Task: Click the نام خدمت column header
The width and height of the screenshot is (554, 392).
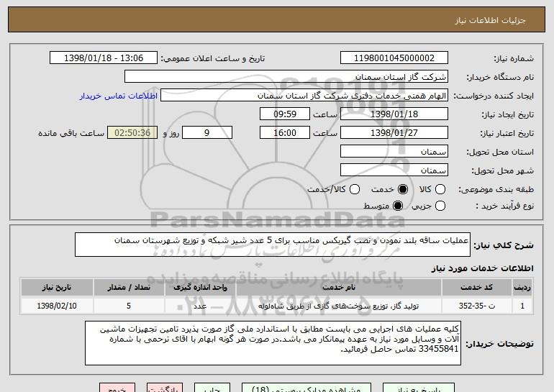Action: pos(338,288)
